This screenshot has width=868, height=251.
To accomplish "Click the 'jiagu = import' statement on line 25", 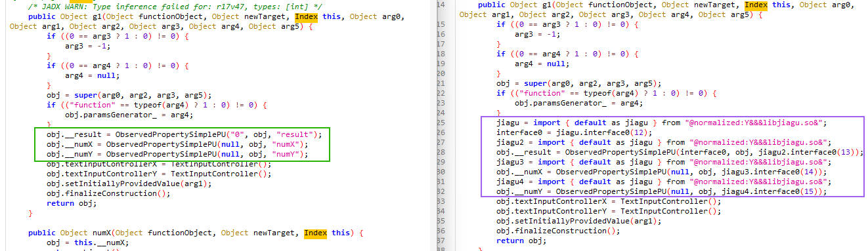I will [x=661, y=123].
